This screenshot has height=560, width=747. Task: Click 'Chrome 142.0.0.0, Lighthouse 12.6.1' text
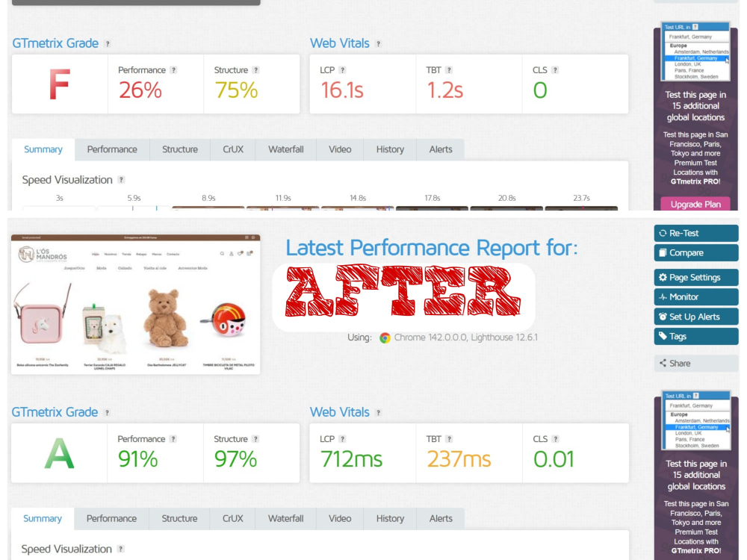tap(466, 337)
